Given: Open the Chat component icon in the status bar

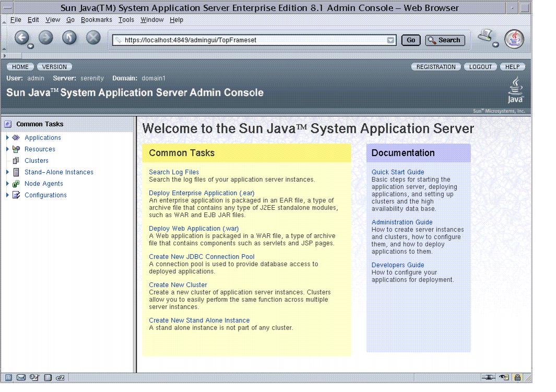Looking at the screenshot, I should coord(34,377).
